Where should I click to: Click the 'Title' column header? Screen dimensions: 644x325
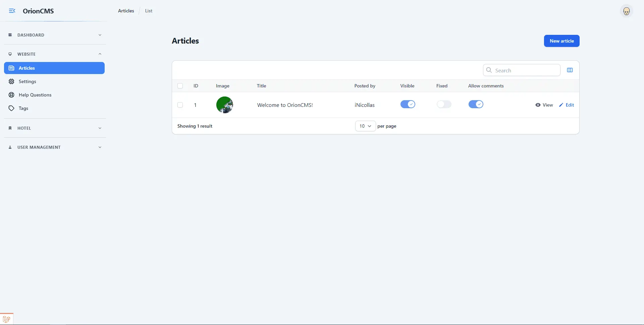[262, 86]
